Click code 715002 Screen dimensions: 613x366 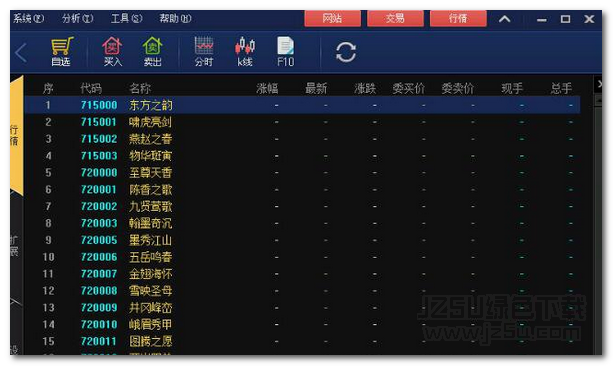point(99,139)
